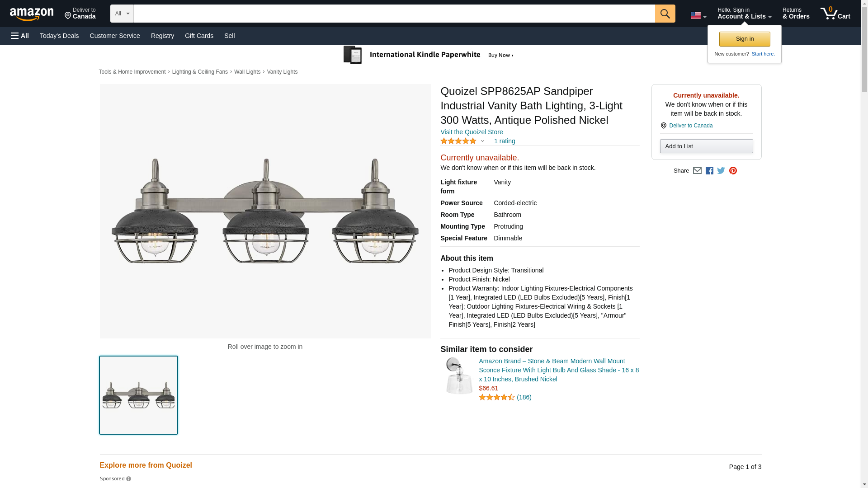
Task: Share via email envelope icon
Action: coord(697,171)
